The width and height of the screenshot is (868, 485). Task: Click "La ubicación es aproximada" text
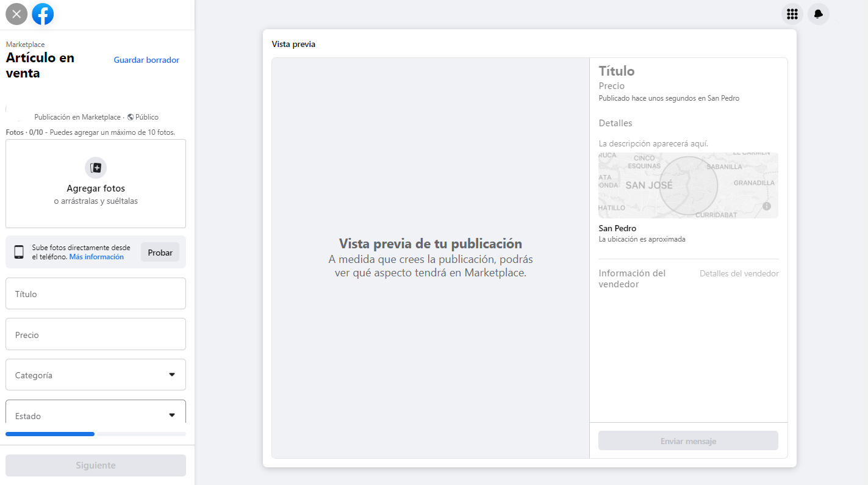pos(642,239)
